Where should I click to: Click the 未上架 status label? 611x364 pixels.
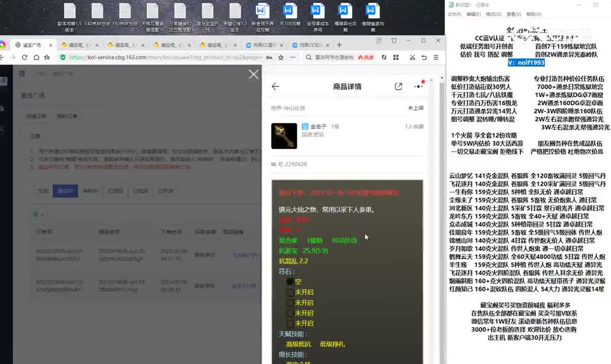[x=416, y=108]
